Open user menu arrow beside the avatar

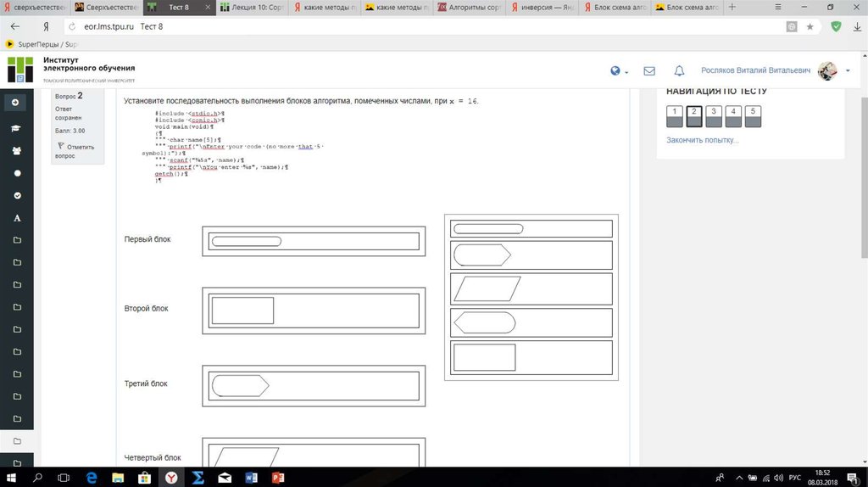coord(848,71)
